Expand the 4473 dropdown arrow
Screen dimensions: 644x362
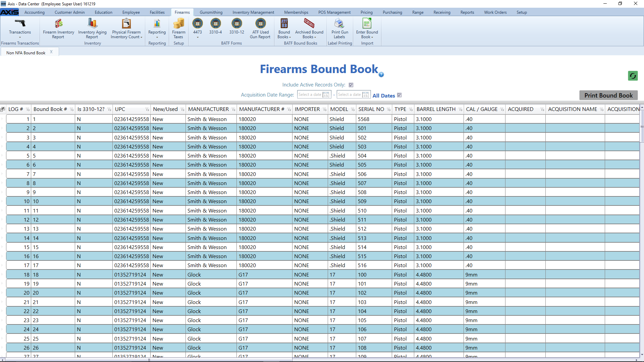(198, 37)
